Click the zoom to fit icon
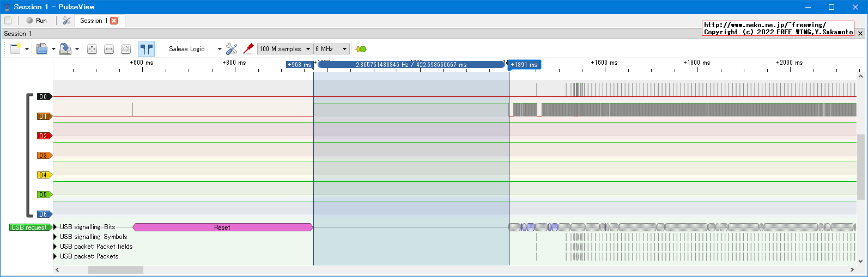 click(x=126, y=49)
